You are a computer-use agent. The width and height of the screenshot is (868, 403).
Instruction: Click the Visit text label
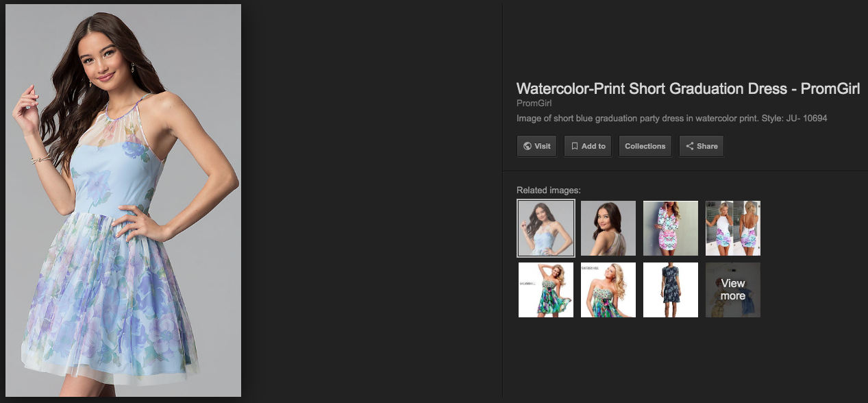click(543, 146)
